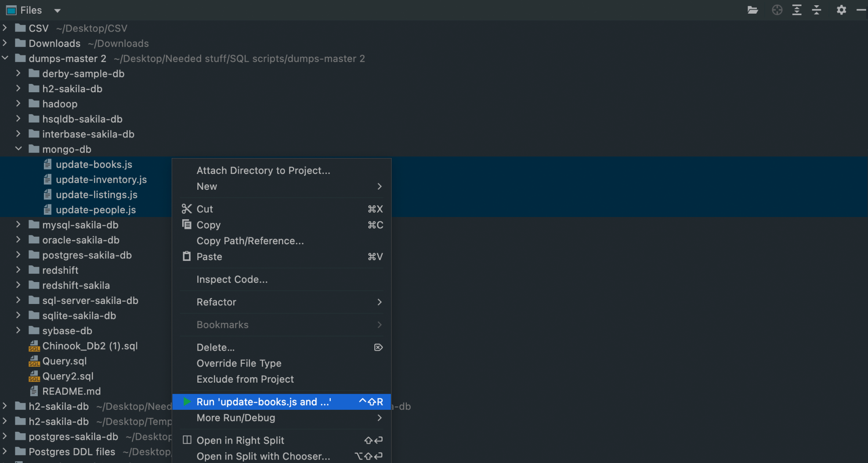Expand the mysql-sakila-db folder
The image size is (868, 463).
coord(18,224)
